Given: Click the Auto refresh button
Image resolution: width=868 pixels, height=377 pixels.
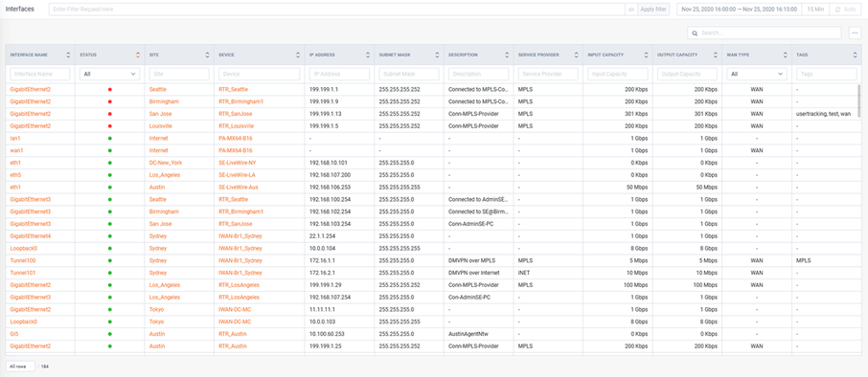Looking at the screenshot, I should point(845,10).
